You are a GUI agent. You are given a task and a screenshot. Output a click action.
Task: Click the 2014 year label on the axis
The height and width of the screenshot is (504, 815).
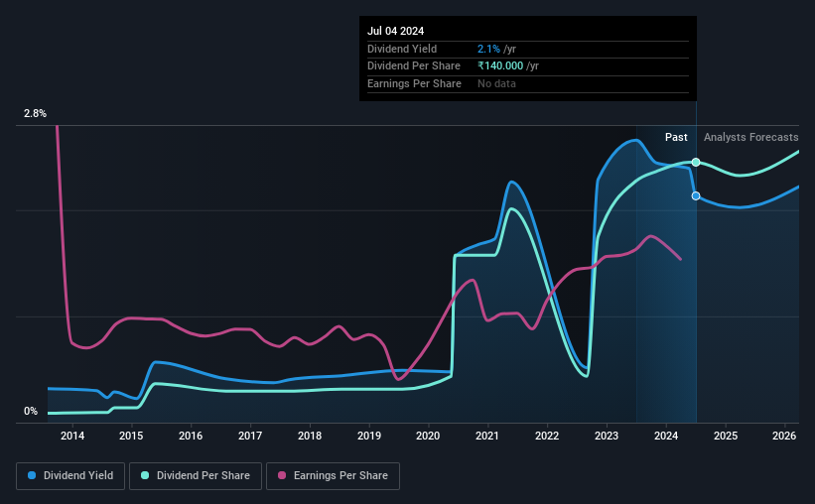(x=72, y=436)
